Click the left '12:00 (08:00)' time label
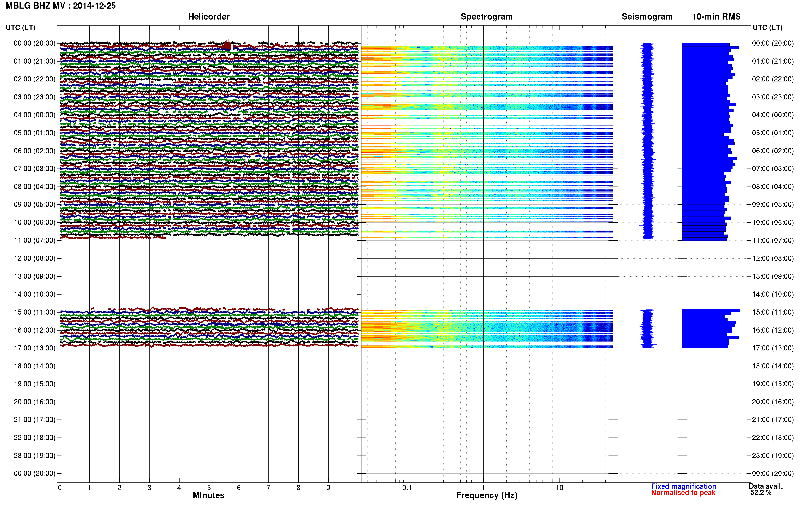Viewport: 812px width, 508px height. point(35,258)
